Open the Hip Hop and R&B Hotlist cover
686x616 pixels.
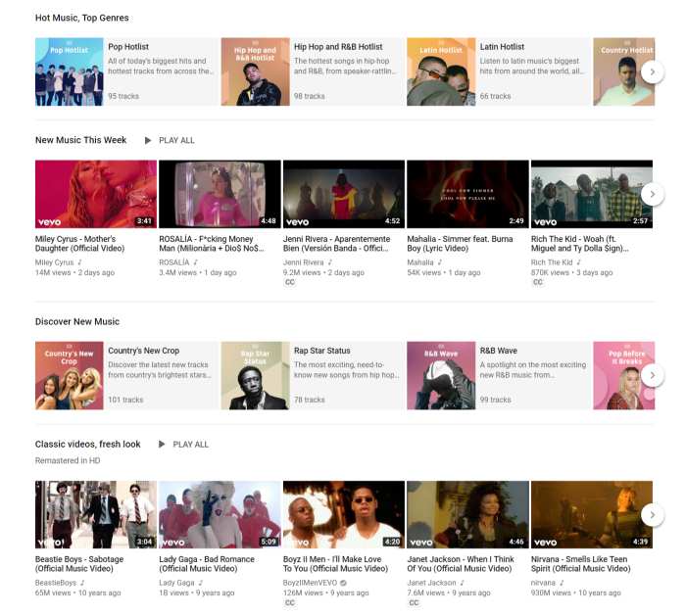255,71
